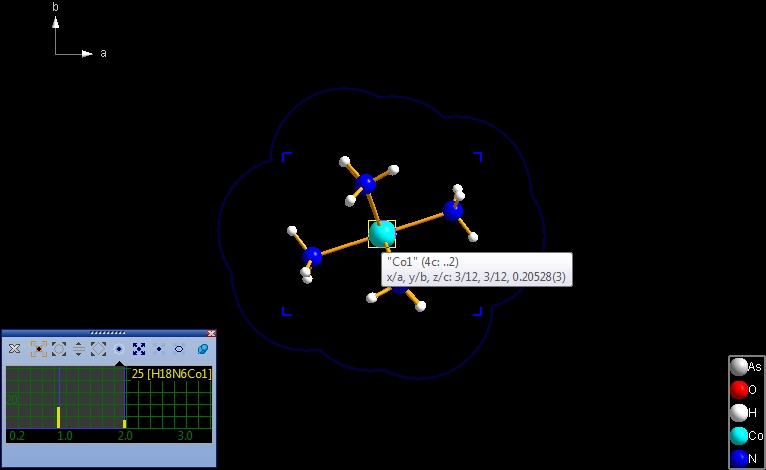Click the yellow histogram bar near 1.0

(x=58, y=417)
